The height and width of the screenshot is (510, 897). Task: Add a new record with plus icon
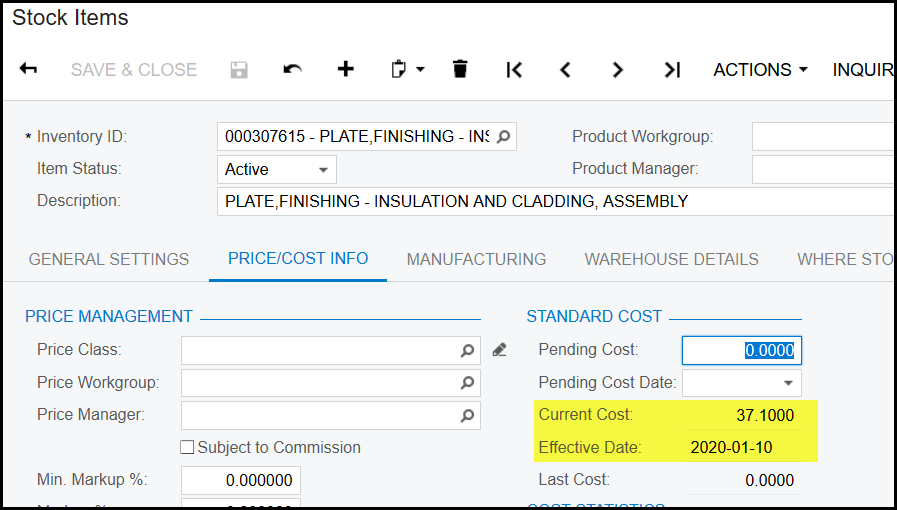[x=345, y=69]
